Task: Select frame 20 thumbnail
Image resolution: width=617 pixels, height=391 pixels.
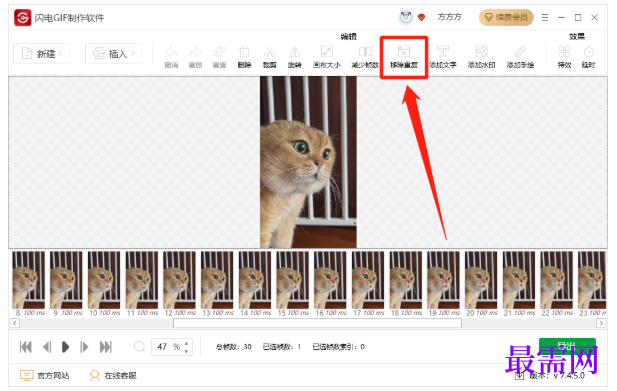Action: coord(481,280)
